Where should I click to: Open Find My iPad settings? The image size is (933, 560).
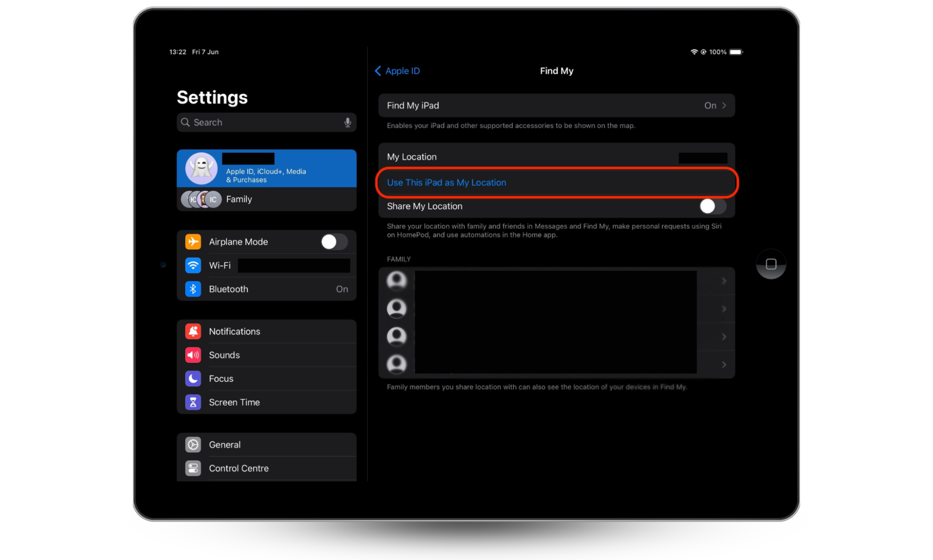[556, 105]
